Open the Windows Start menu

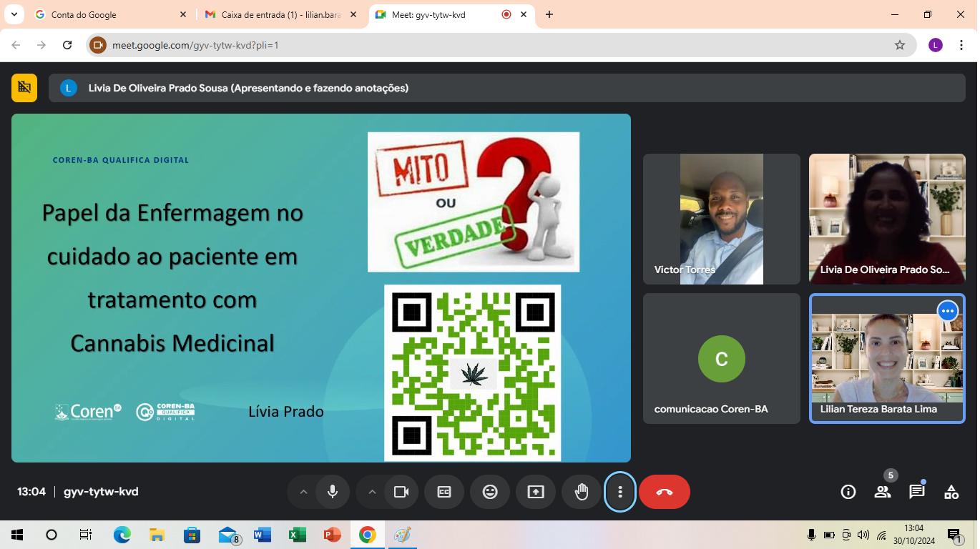click(x=17, y=535)
